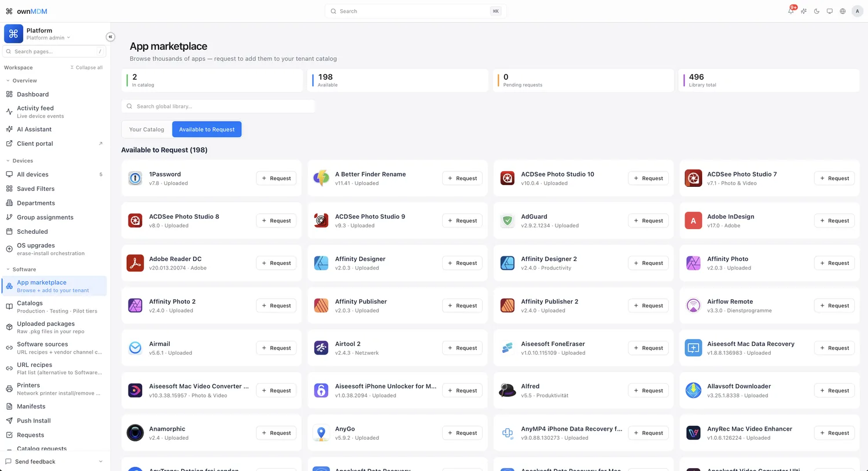This screenshot has height=471, width=868.
Task: Click the 198 Available stat card
Action: coord(398,80)
